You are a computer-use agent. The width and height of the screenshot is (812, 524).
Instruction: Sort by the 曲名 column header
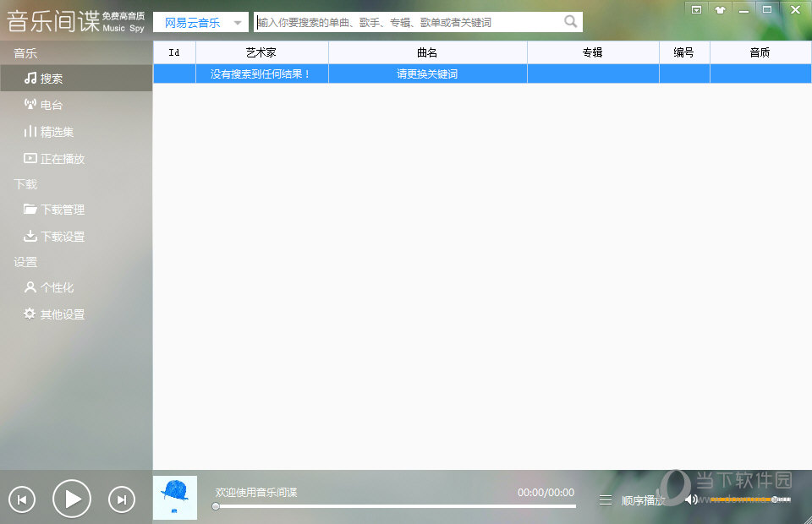[x=428, y=52]
